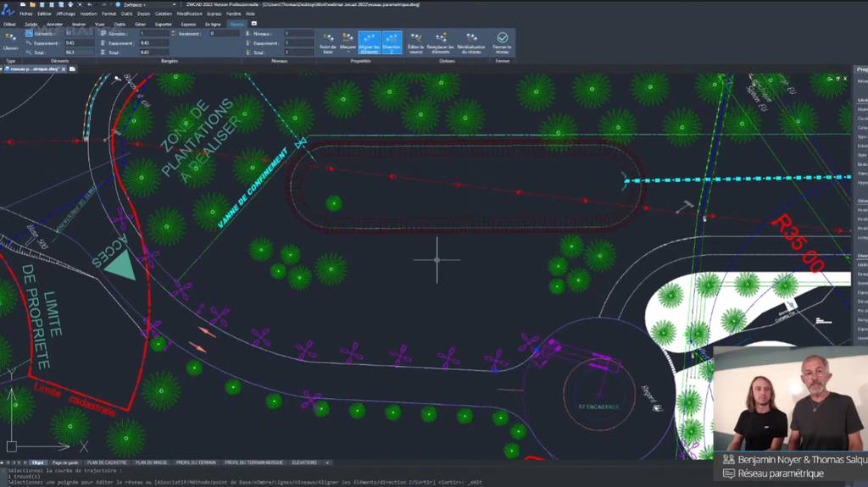Open the Affichage menu
The height and width of the screenshot is (487, 868).
pyautogui.click(x=65, y=14)
